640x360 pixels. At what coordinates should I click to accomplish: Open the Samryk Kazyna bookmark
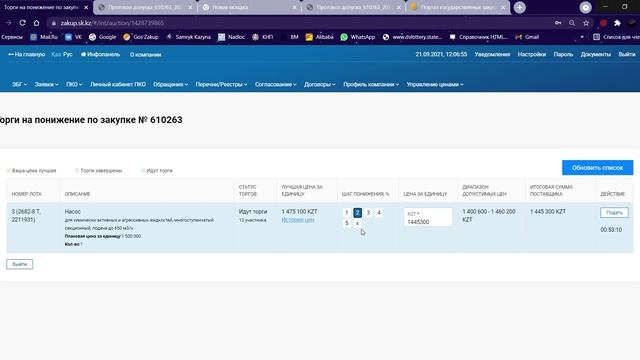click(x=188, y=37)
